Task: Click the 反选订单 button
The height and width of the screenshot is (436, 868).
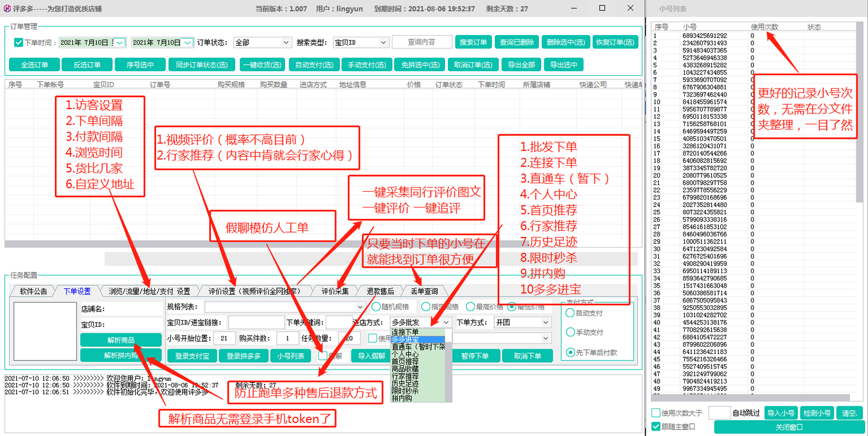Action: pyautogui.click(x=87, y=65)
